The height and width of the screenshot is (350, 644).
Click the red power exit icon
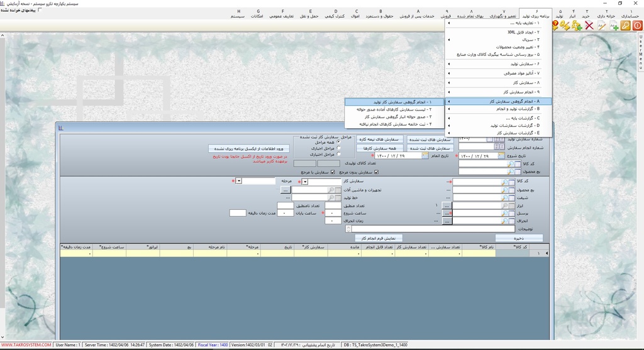[637, 26]
